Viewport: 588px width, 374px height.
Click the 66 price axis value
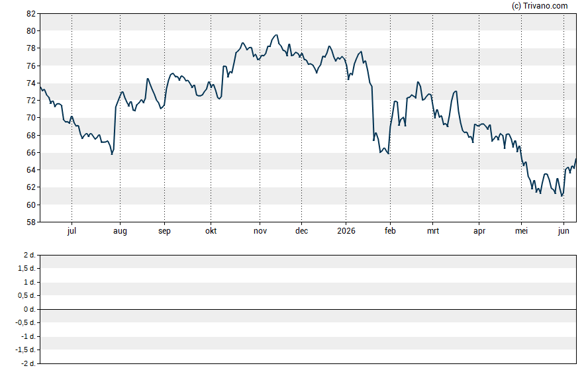(31, 152)
